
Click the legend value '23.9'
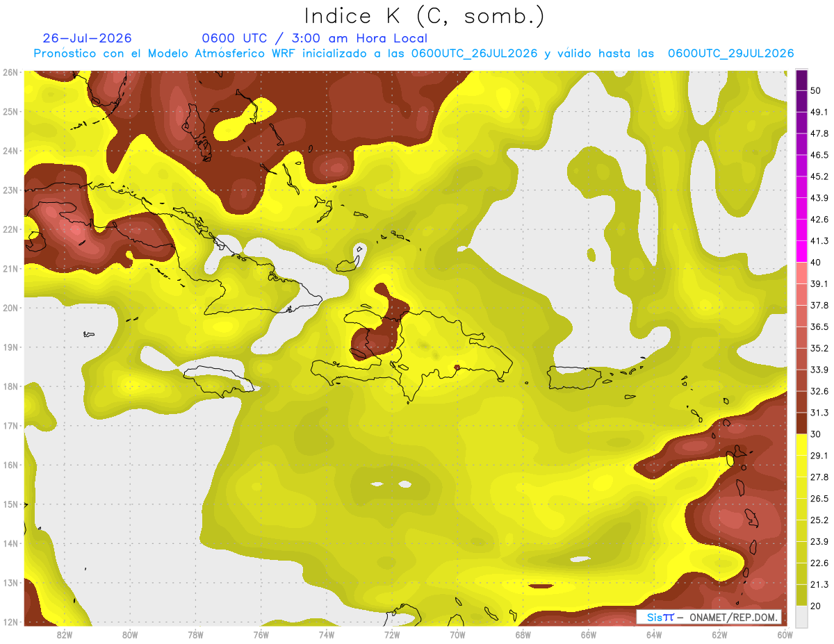pos(819,541)
